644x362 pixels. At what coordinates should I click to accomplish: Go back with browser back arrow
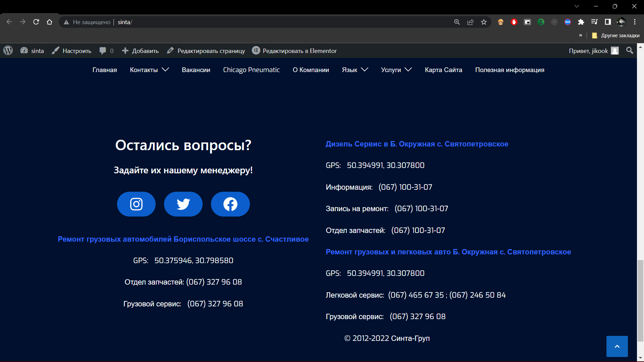tap(9, 22)
